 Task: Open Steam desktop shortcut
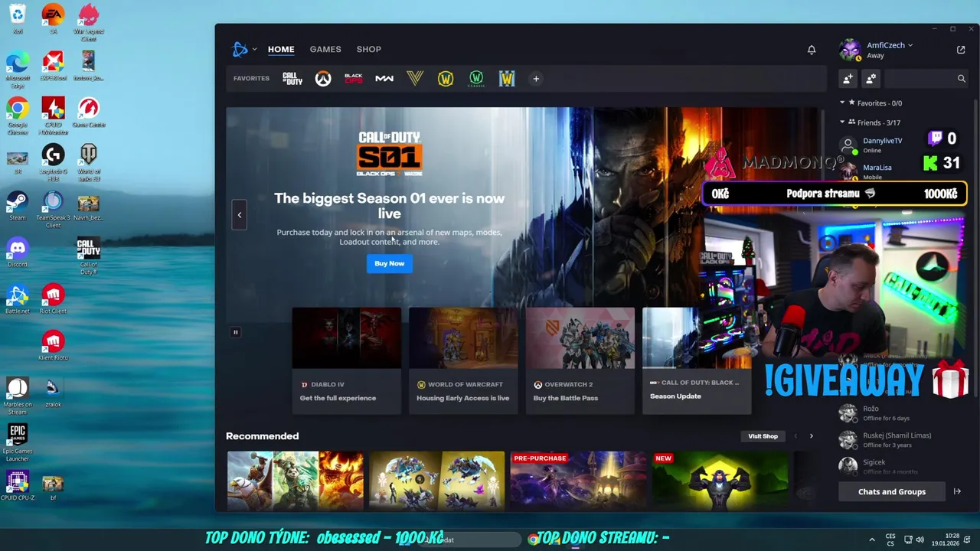pyautogui.click(x=18, y=207)
